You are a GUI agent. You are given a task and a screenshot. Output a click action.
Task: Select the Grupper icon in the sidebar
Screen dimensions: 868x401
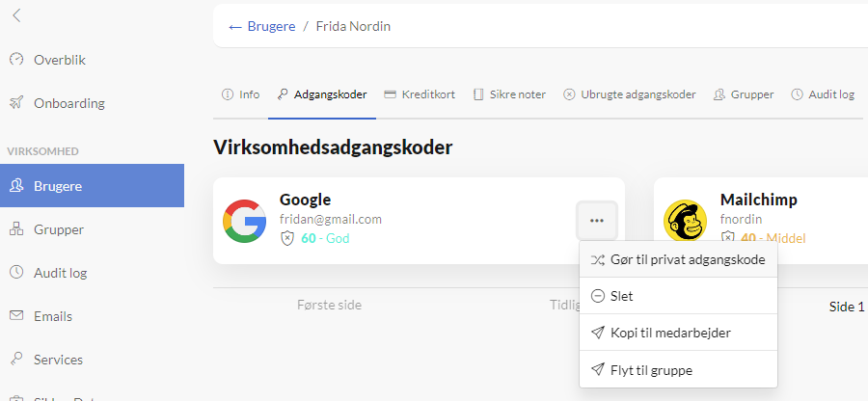coord(16,229)
